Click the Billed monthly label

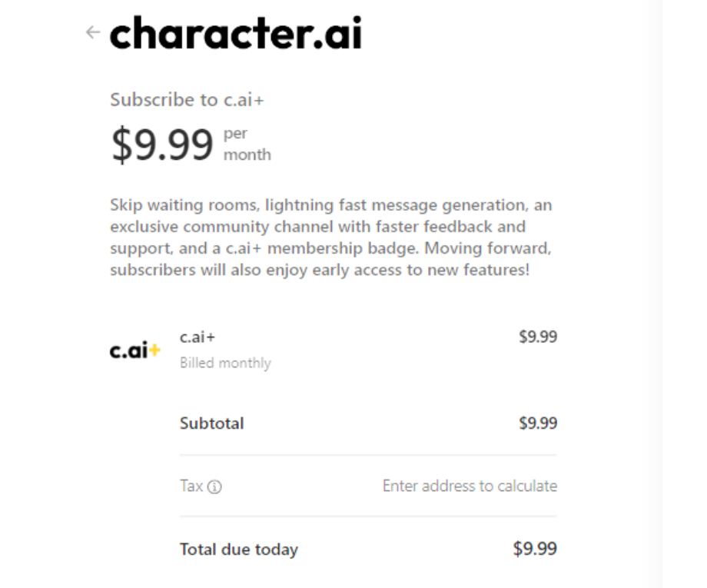pos(225,363)
